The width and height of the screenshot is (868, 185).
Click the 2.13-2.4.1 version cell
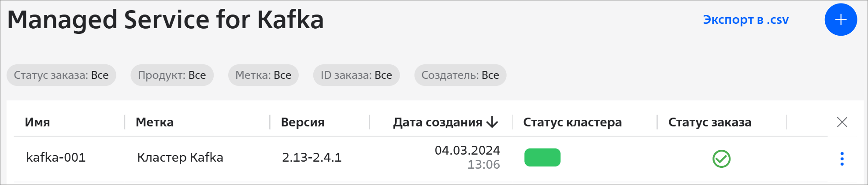click(312, 157)
